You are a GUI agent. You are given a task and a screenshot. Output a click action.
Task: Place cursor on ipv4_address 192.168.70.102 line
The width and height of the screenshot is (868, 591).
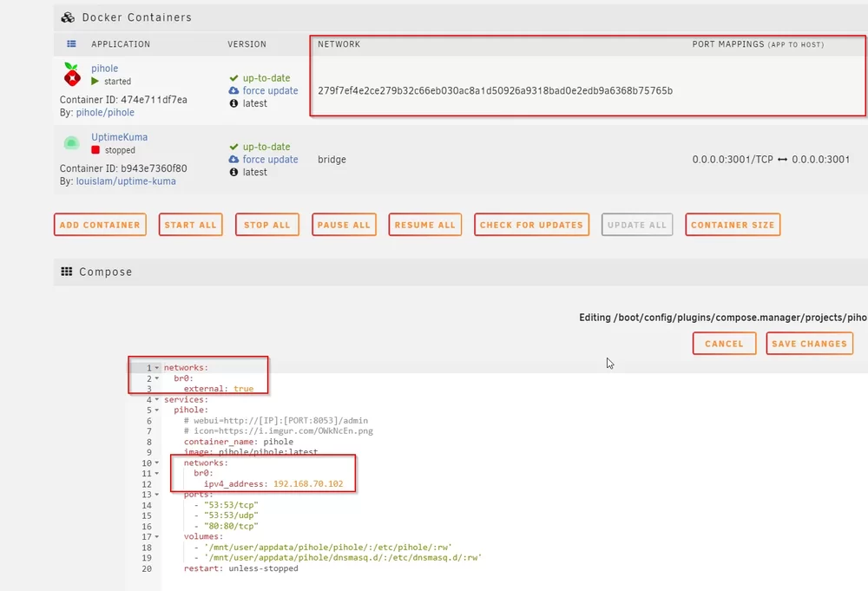273,483
